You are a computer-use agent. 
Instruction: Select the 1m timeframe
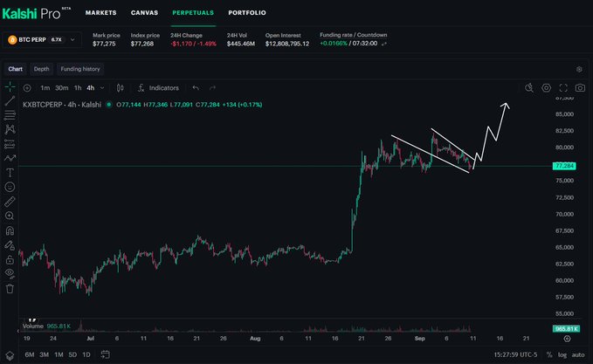pyautogui.click(x=45, y=88)
